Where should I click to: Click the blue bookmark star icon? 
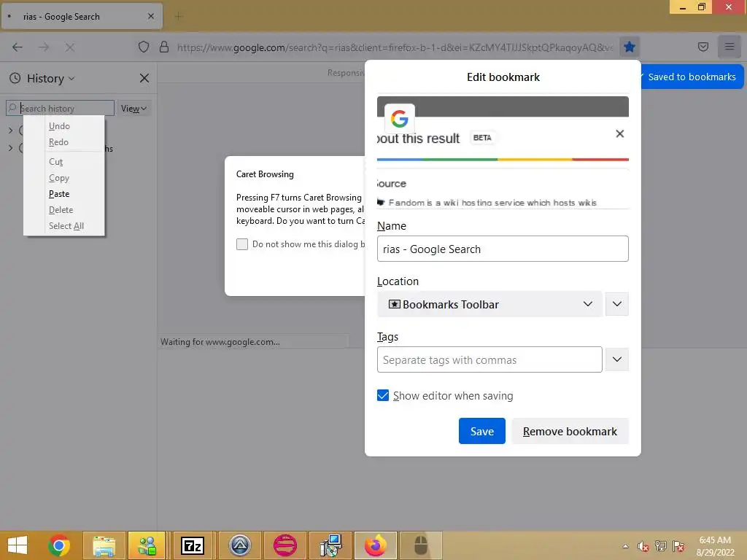630,47
